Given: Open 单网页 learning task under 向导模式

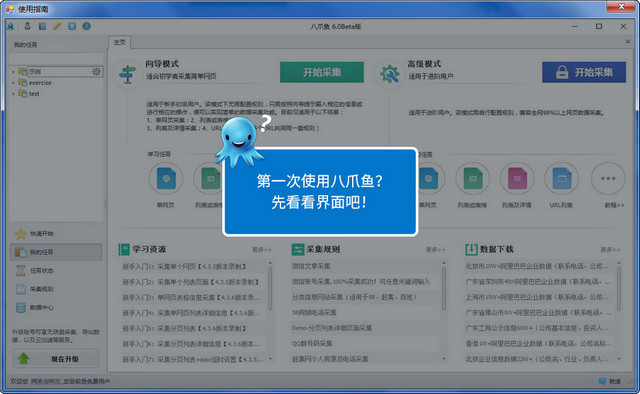Looking at the screenshot, I should (x=166, y=178).
